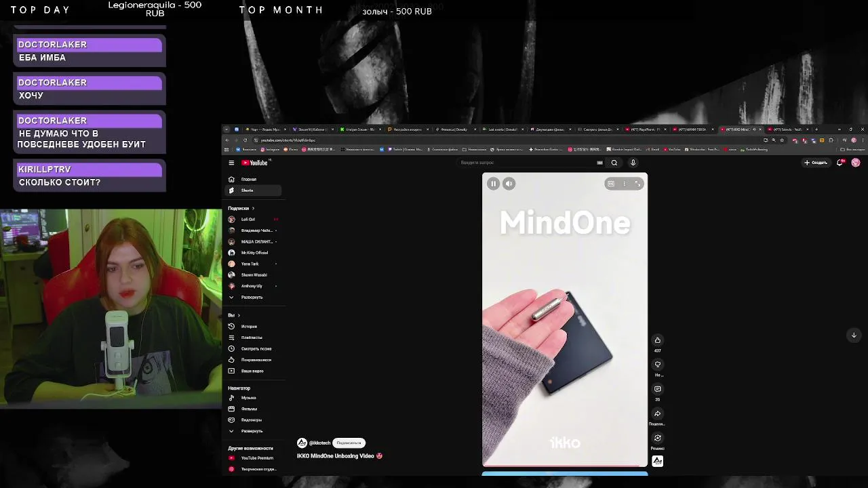The image size is (868, 488).
Task: Click the YouTube logo
Action: (255, 163)
